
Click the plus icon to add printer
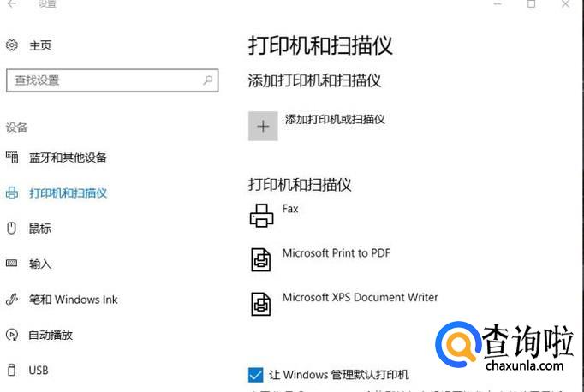[263, 127]
